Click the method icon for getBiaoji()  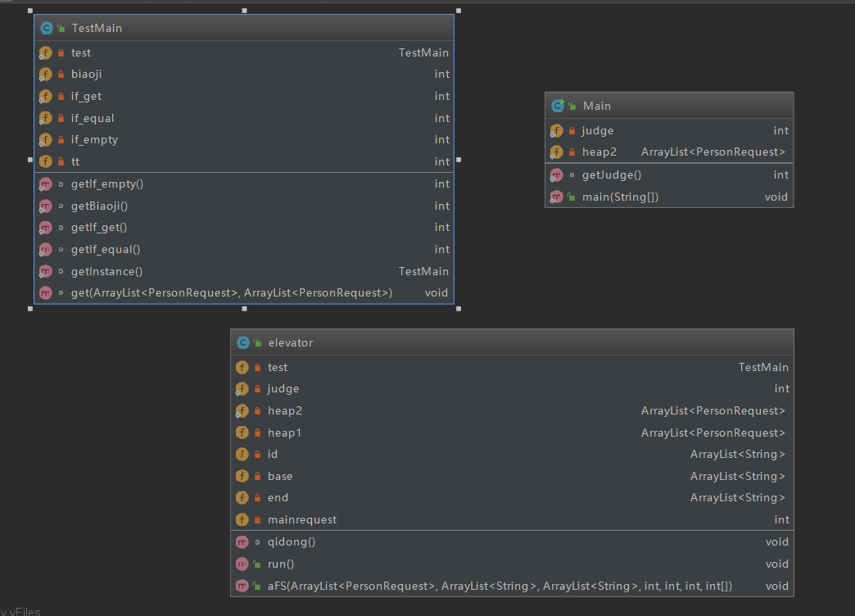pyautogui.click(x=45, y=206)
